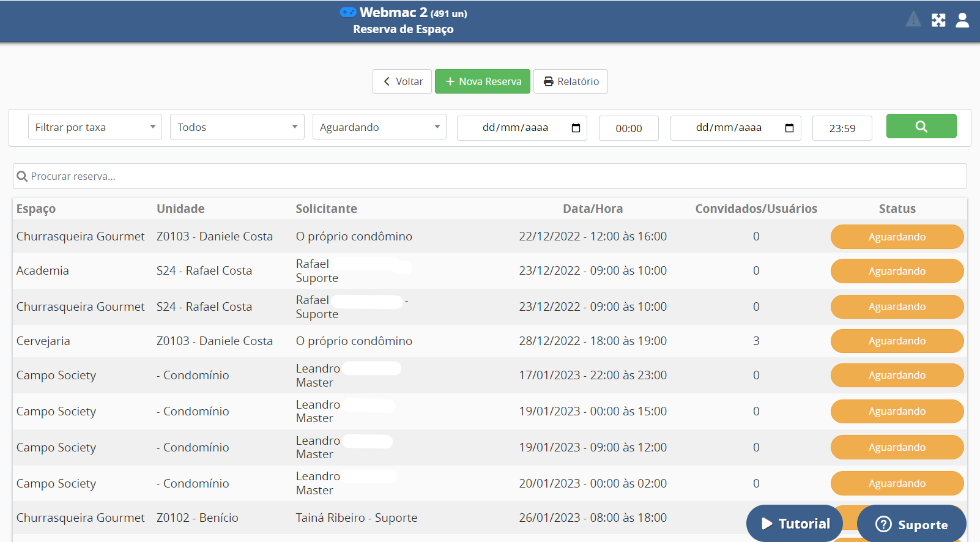The height and width of the screenshot is (542, 980).
Task: Click the Procurar reserva search field
Action: coord(489,176)
